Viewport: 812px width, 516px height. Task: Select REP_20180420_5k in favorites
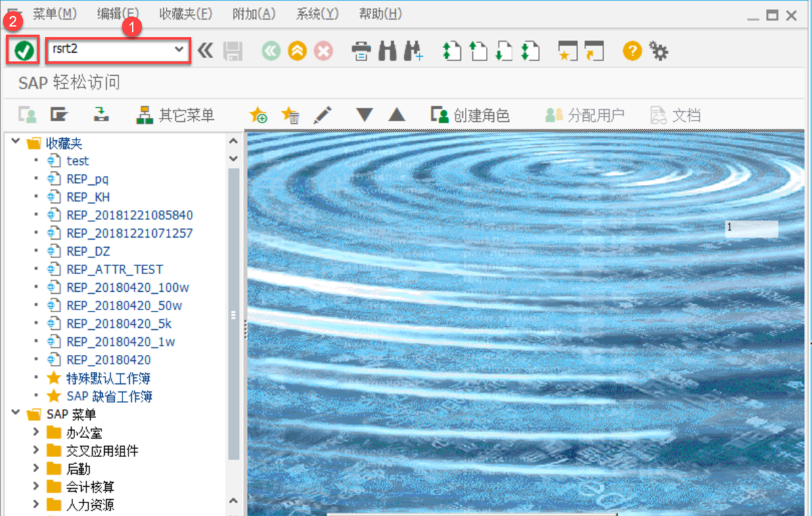(x=119, y=323)
